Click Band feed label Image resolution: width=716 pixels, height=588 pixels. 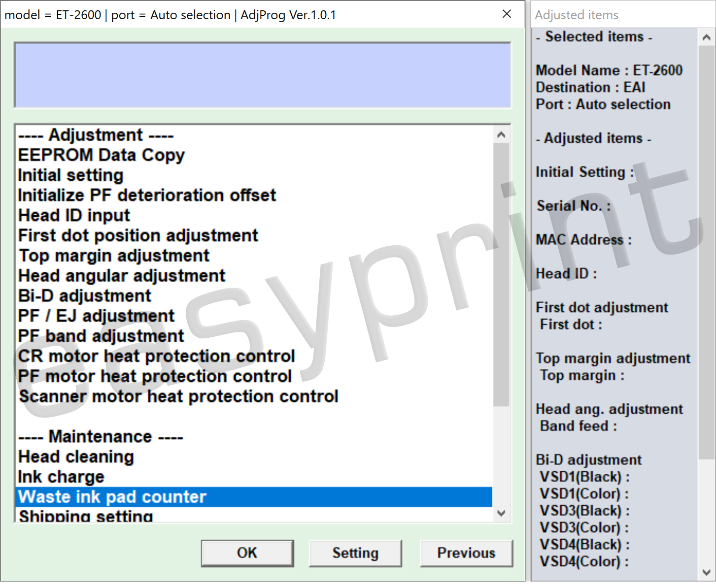click(x=579, y=426)
